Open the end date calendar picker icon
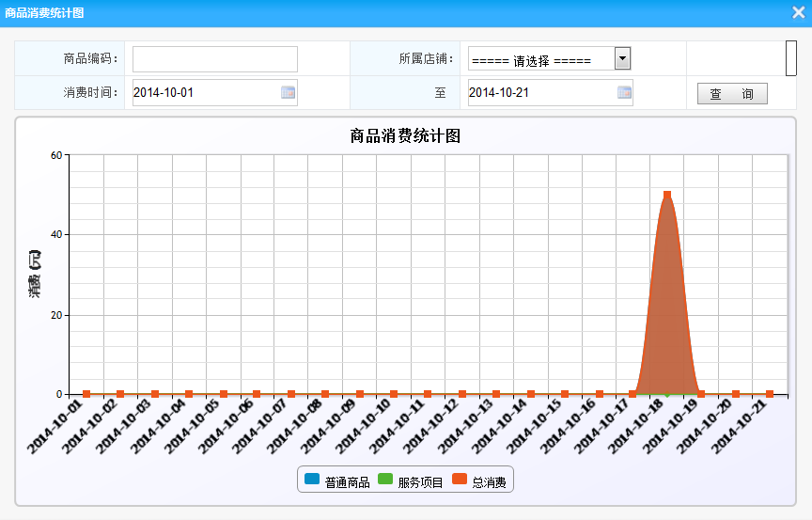 click(624, 92)
